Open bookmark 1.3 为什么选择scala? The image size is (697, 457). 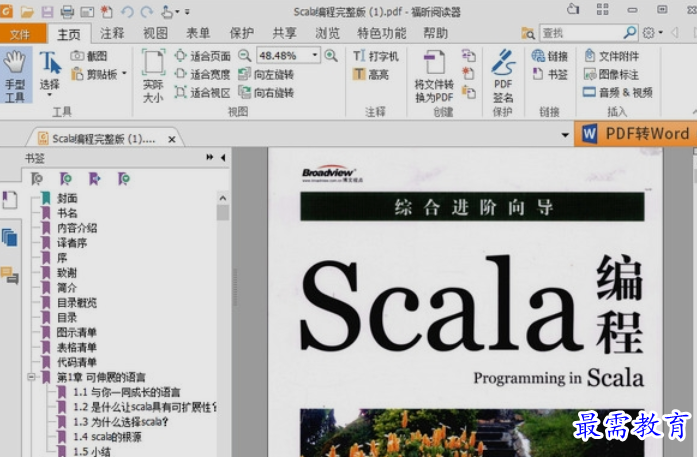click(x=121, y=422)
